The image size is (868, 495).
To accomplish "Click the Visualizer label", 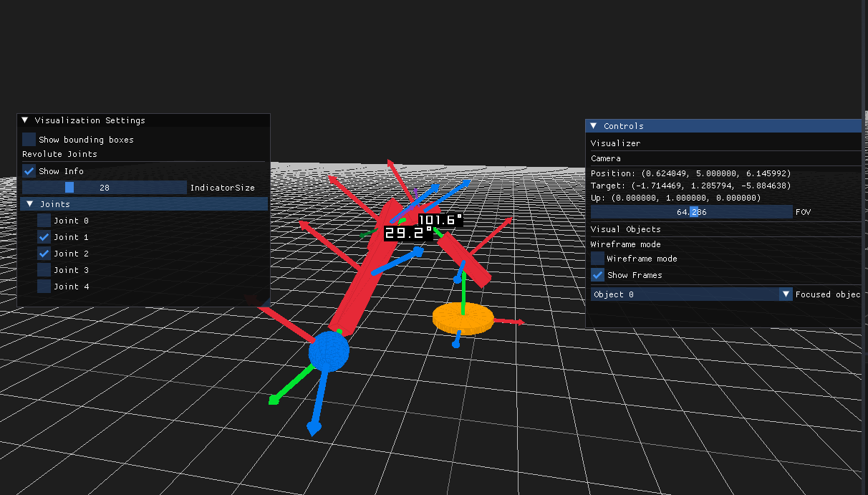I will pos(616,143).
